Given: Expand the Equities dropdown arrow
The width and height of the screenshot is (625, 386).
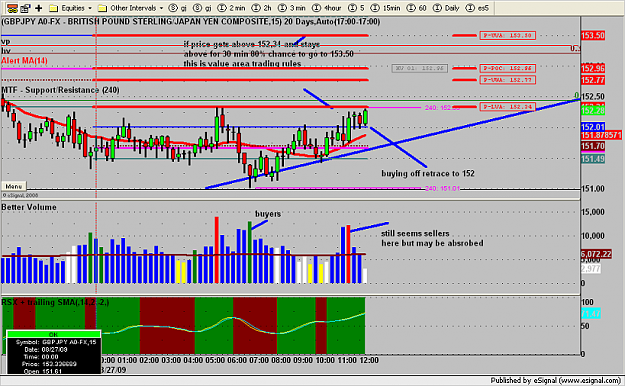Looking at the screenshot, I should (90, 8).
